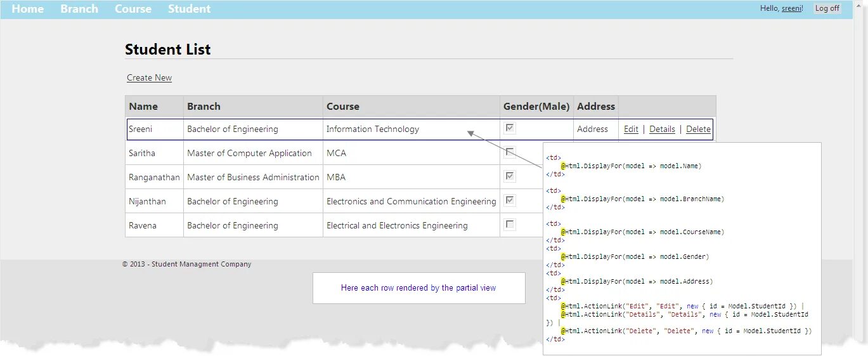
Task: Open Details link for Sreeni
Action: pos(662,129)
